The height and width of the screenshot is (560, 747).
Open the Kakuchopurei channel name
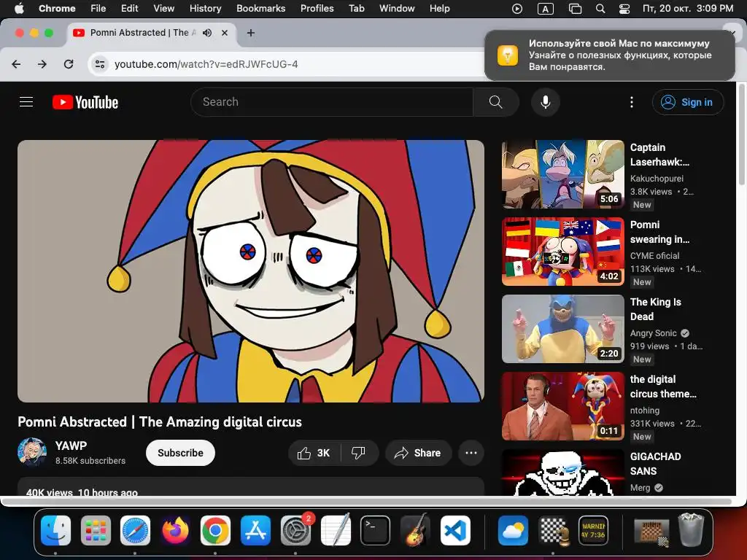(657, 179)
